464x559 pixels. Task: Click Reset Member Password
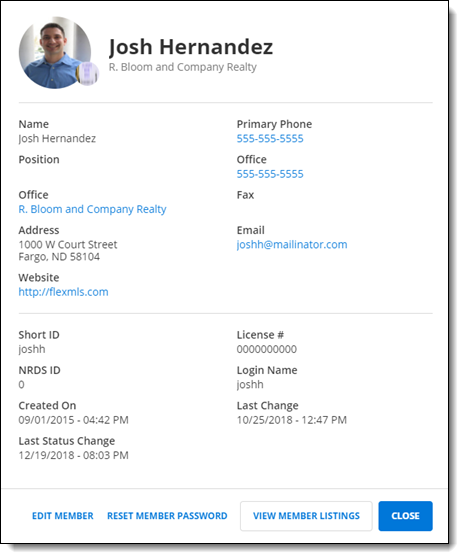[167, 516]
